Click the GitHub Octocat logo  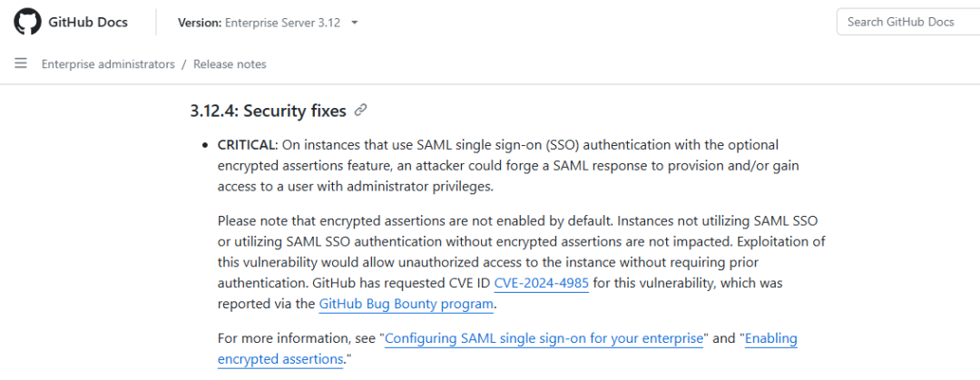point(27,22)
